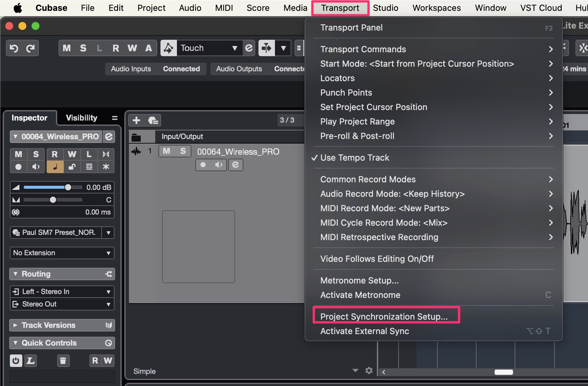Open Edit Channel Settings in Inspector header

click(x=109, y=137)
